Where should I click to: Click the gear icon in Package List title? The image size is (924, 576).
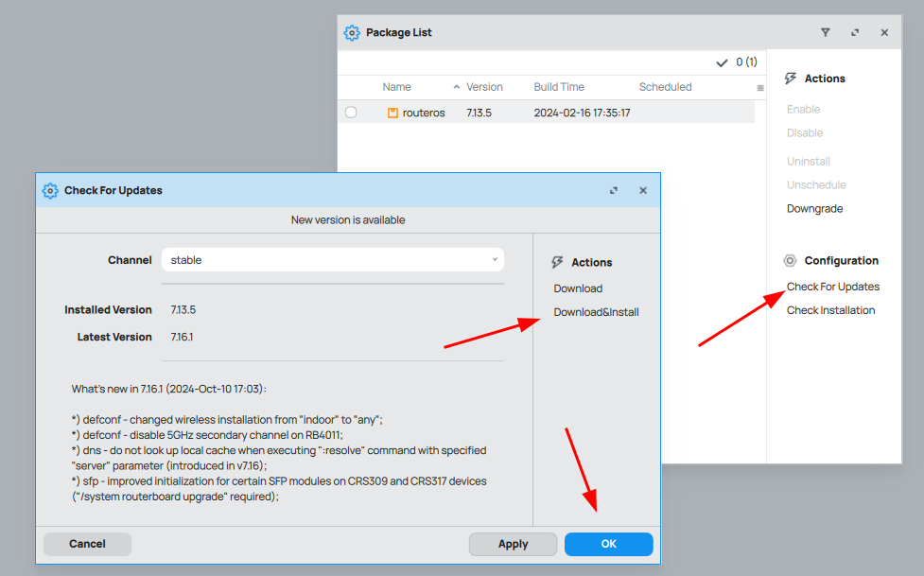click(352, 32)
